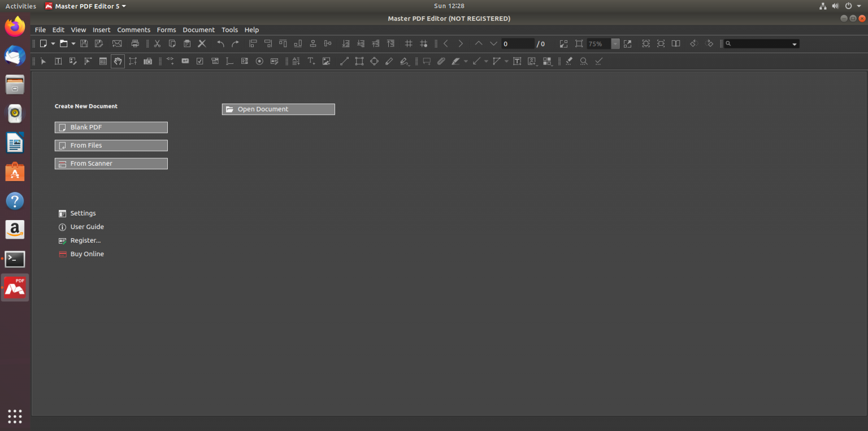Screen dimensions: 868x431
Task: Click the Print icon
Action: 135,43
